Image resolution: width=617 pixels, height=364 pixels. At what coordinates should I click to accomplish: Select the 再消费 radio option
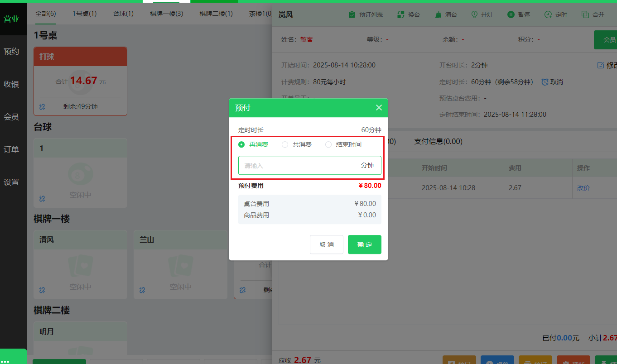click(241, 144)
